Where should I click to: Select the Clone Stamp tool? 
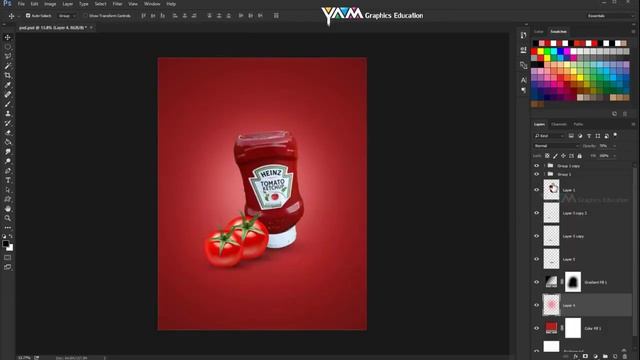click(x=8, y=113)
